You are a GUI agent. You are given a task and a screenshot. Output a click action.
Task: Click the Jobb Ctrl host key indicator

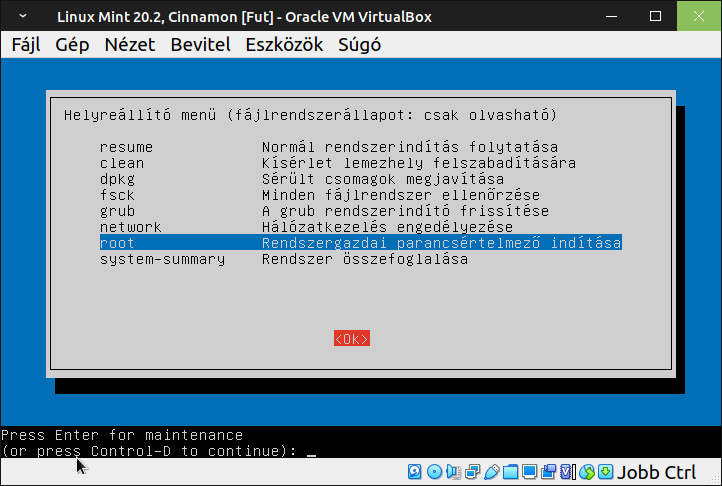pos(656,473)
